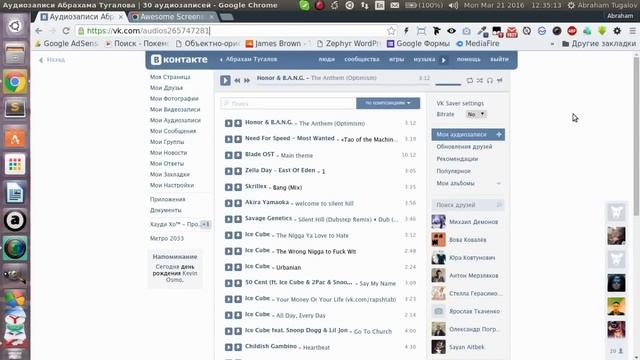Click the помощь help link
Image resolution: width=640 pixels, height=360 pixels.
468,59
